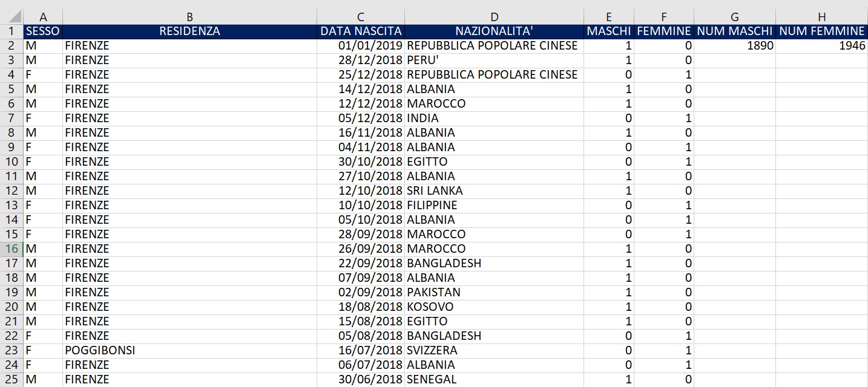Click the date 14/12/2018

click(x=361, y=89)
